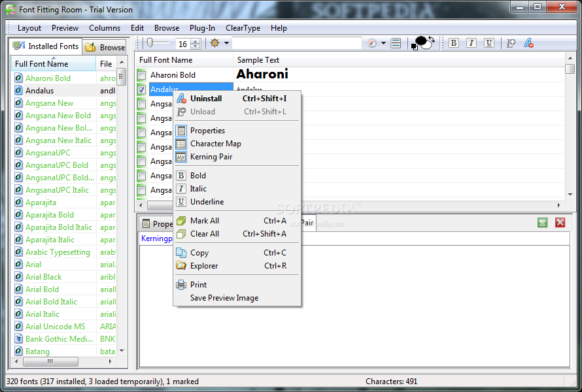The image size is (582, 392).
Task: Click Character Map icon in context menu
Action: point(181,144)
